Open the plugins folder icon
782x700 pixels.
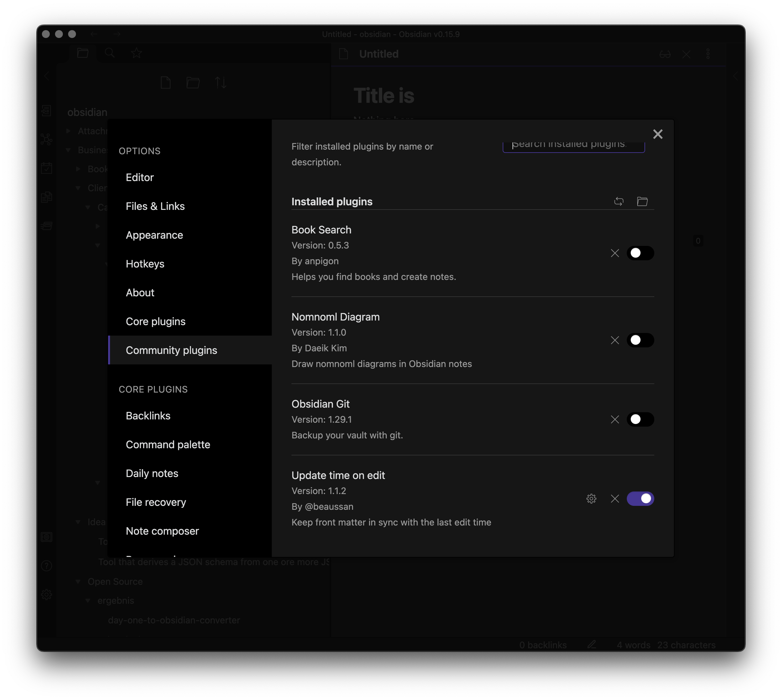pyautogui.click(x=642, y=201)
